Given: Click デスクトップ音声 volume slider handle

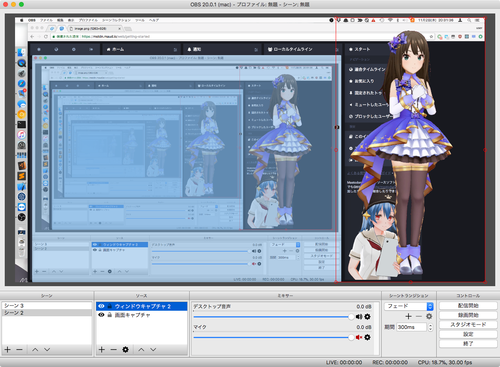Looking at the screenshot, I should 351,317.
